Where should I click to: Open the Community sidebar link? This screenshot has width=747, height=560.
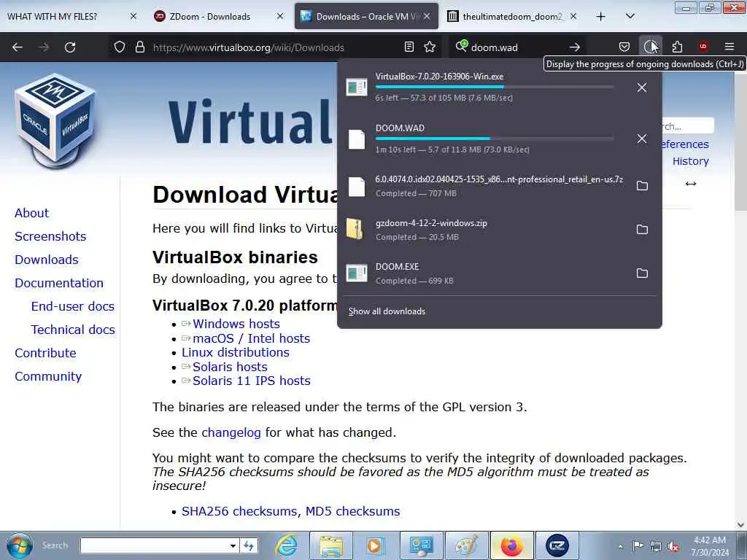(48, 376)
